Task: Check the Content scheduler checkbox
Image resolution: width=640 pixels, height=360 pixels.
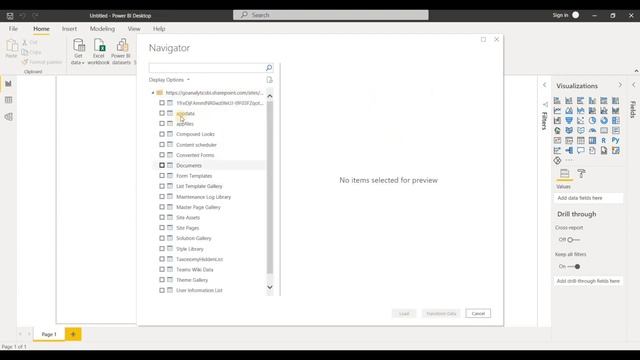Action: [162, 144]
